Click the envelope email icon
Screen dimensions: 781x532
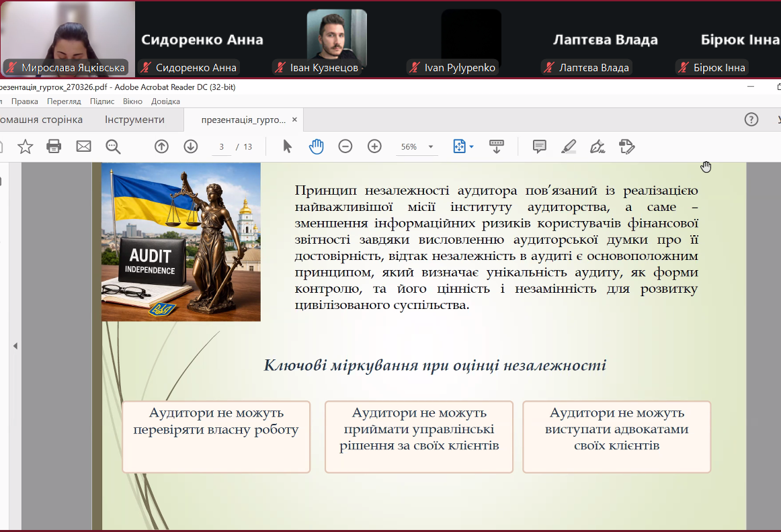83,146
